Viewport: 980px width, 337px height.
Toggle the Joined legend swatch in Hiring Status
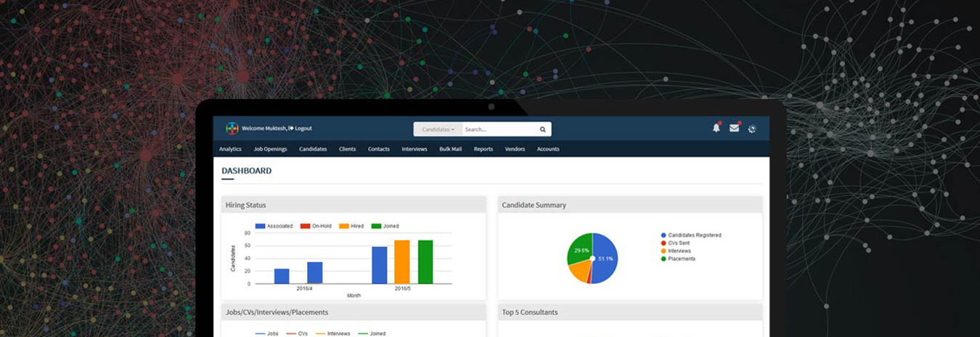coord(376,226)
